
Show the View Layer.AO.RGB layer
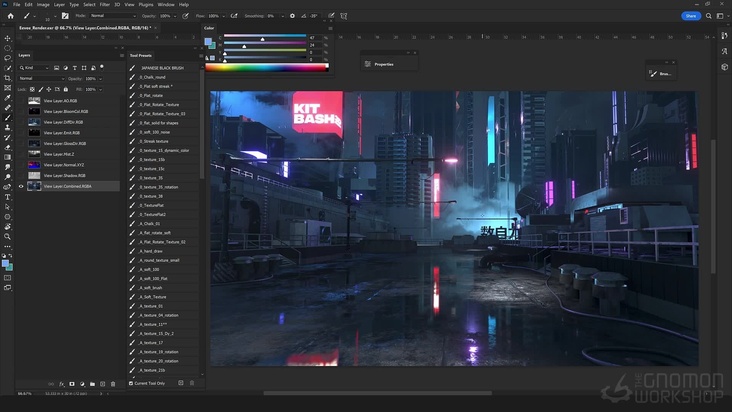point(21,101)
